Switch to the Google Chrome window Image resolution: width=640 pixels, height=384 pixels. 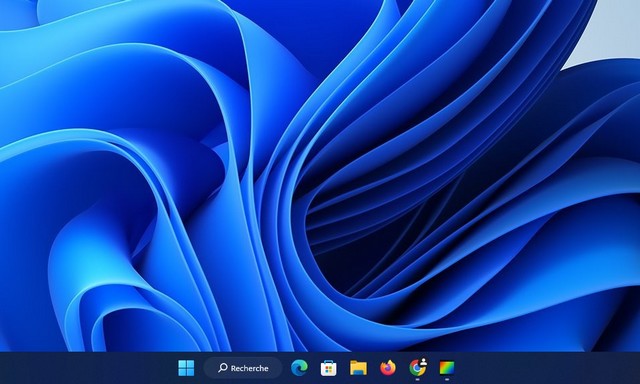point(418,367)
